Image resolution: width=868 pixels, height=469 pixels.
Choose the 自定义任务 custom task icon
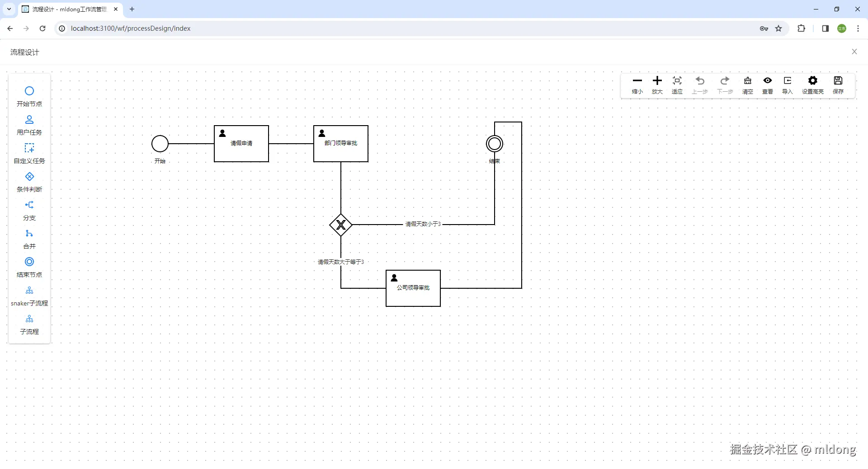29,148
